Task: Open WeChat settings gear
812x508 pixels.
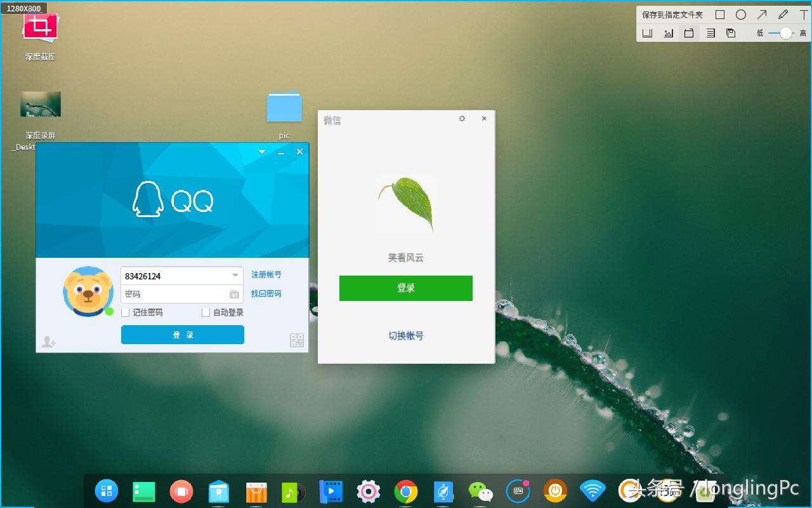Action: 462,118
